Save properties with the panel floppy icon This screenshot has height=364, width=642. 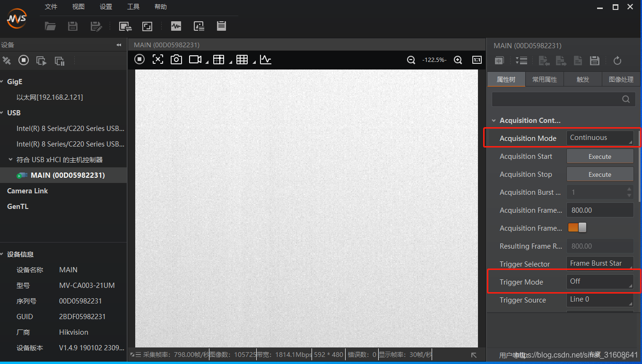click(595, 61)
